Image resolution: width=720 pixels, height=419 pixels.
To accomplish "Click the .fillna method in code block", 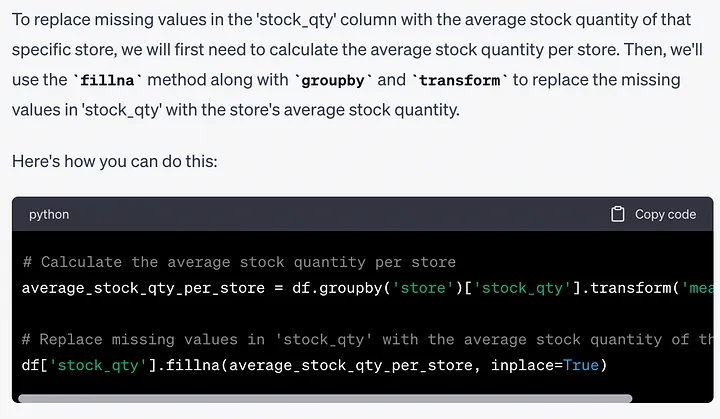I will 193,365.
